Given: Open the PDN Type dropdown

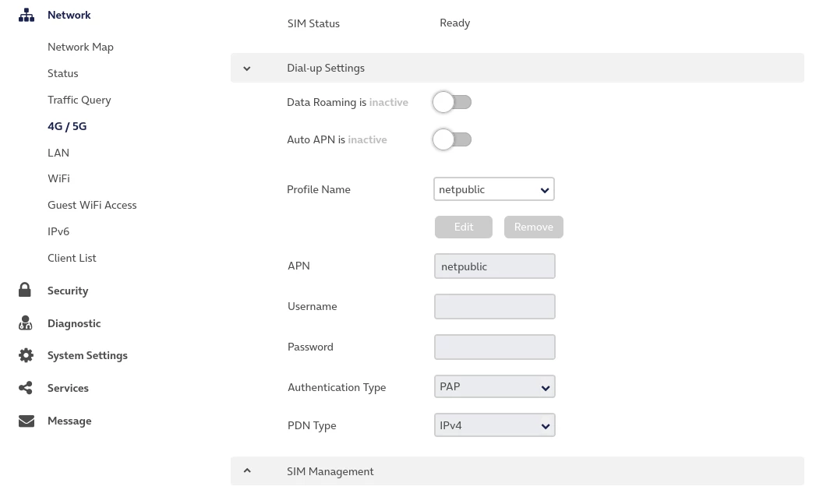Looking at the screenshot, I should click(494, 425).
